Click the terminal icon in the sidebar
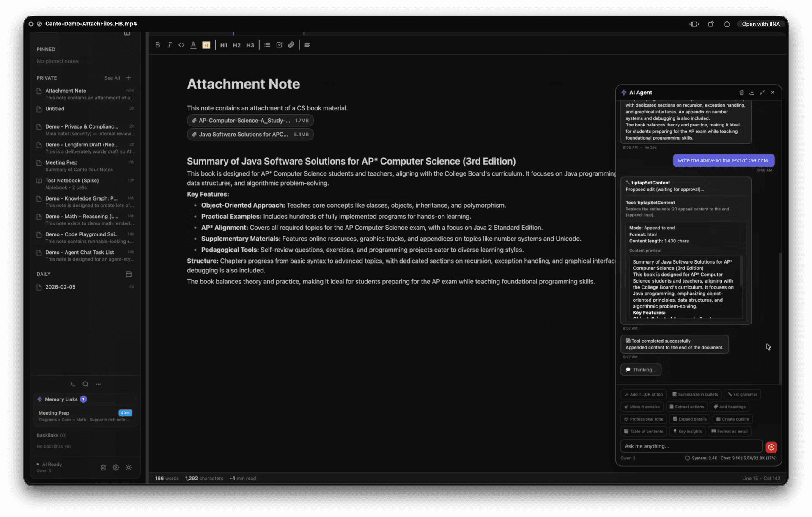 coord(72,384)
